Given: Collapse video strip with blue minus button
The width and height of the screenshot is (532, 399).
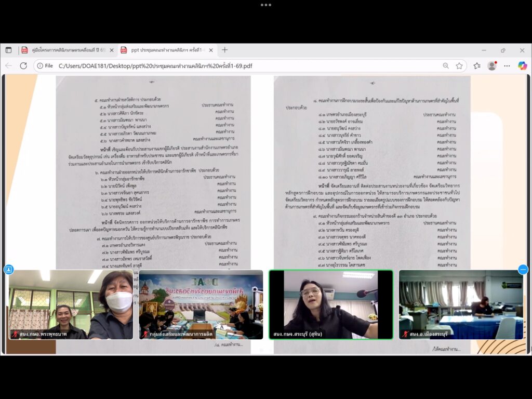Looking at the screenshot, I should (523, 269).
